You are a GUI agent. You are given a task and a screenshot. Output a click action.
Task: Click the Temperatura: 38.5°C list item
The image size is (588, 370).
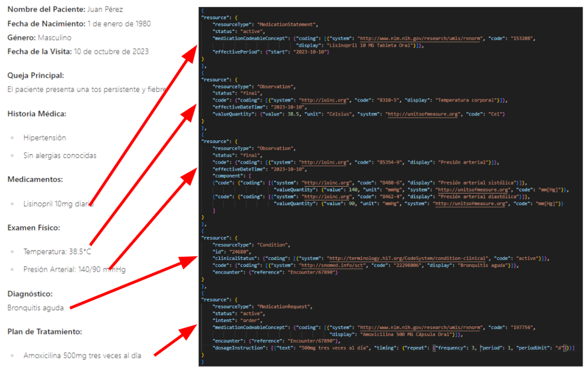tap(57, 252)
